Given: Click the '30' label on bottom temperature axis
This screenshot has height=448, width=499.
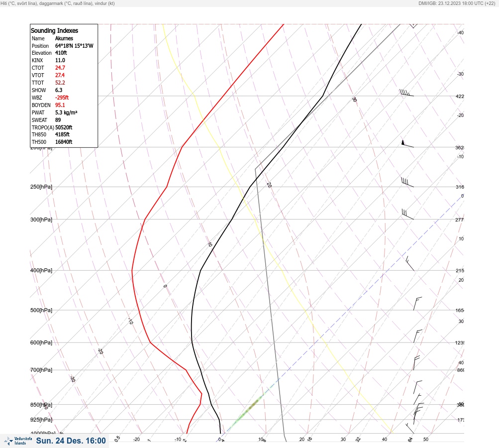Looking at the screenshot, I should (343, 440).
